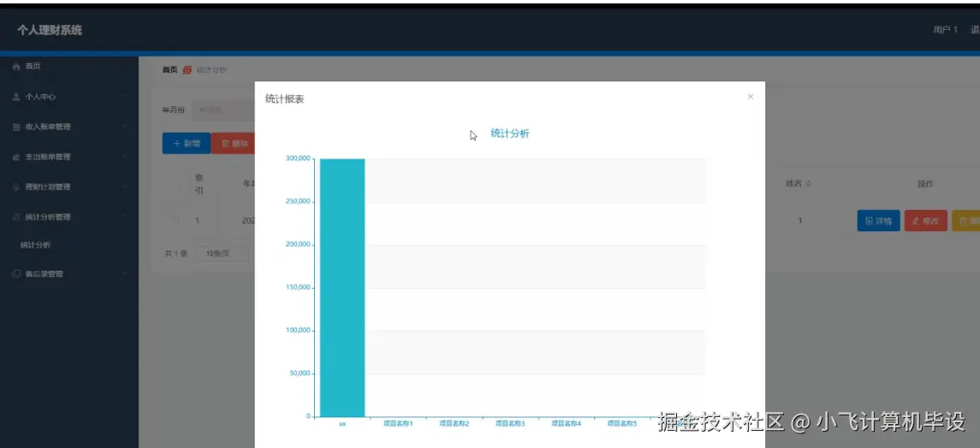Click 用户 1 in the top header
Viewport: 980px width, 448px height.
click(945, 30)
